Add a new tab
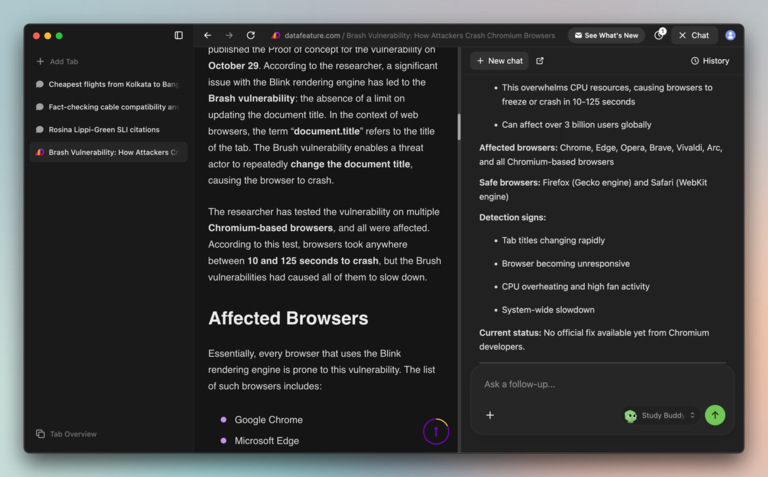768x477 pixels. pos(58,61)
